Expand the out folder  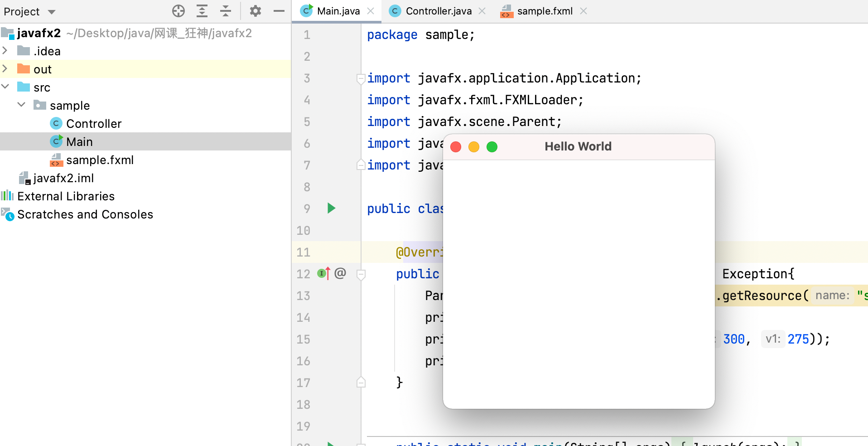(5, 69)
